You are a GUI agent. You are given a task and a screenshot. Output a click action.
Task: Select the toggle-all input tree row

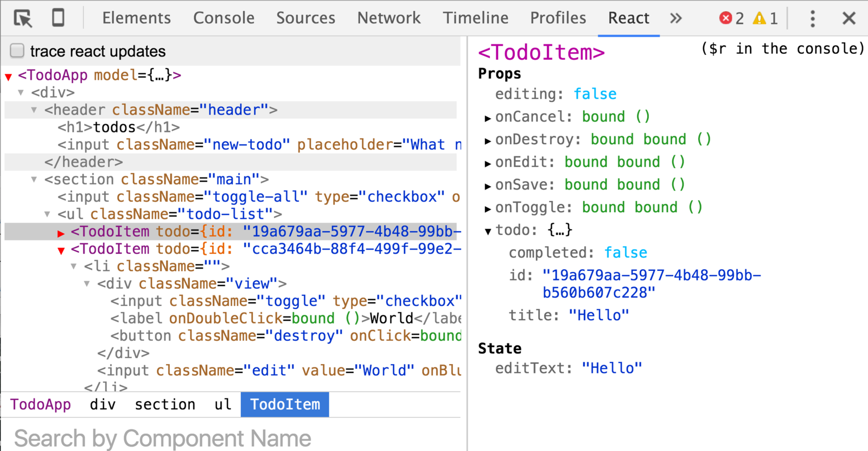click(x=231, y=196)
